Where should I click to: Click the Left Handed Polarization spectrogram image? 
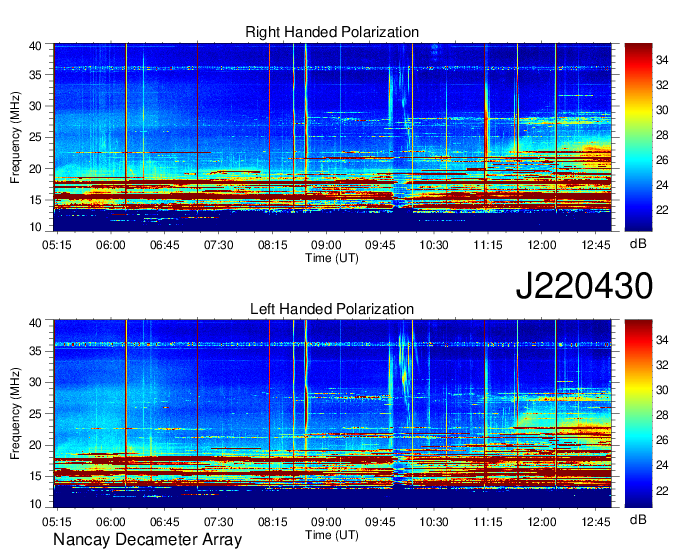(332, 414)
